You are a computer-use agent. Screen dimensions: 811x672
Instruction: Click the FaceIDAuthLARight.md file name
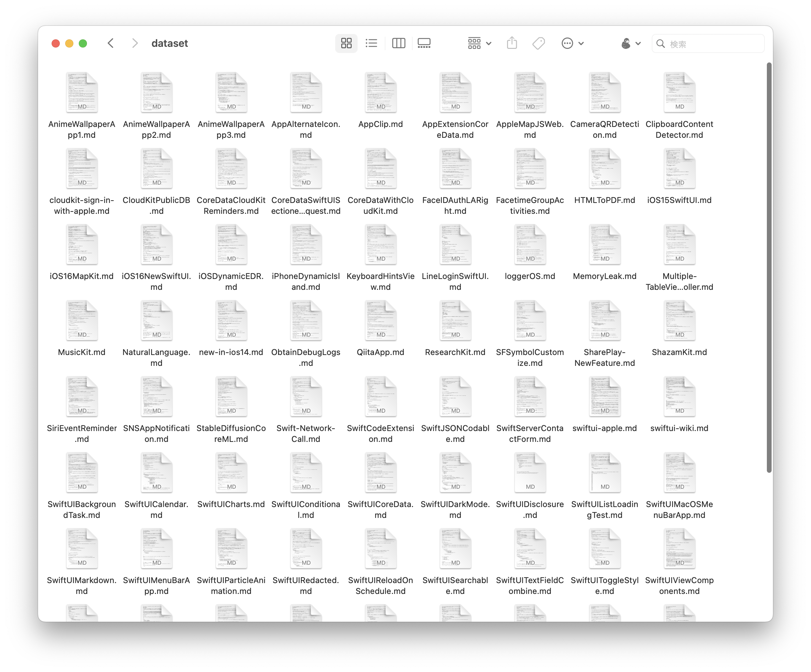[455, 206]
